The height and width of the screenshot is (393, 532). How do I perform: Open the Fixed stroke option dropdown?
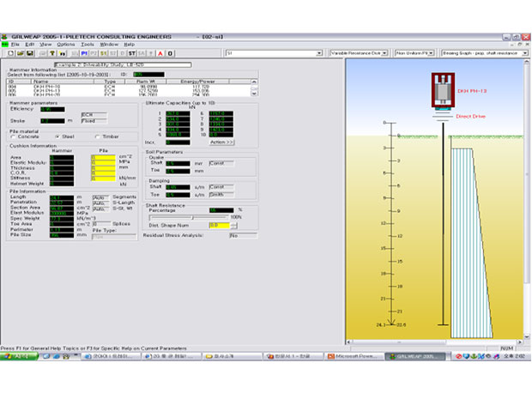pos(94,121)
